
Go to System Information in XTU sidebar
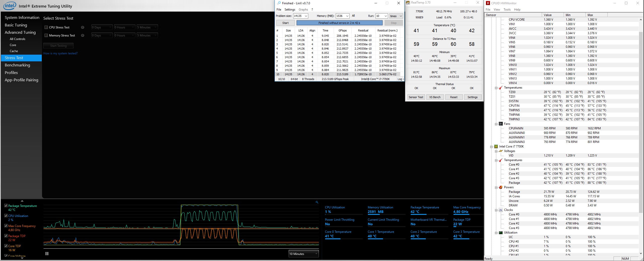22,18
